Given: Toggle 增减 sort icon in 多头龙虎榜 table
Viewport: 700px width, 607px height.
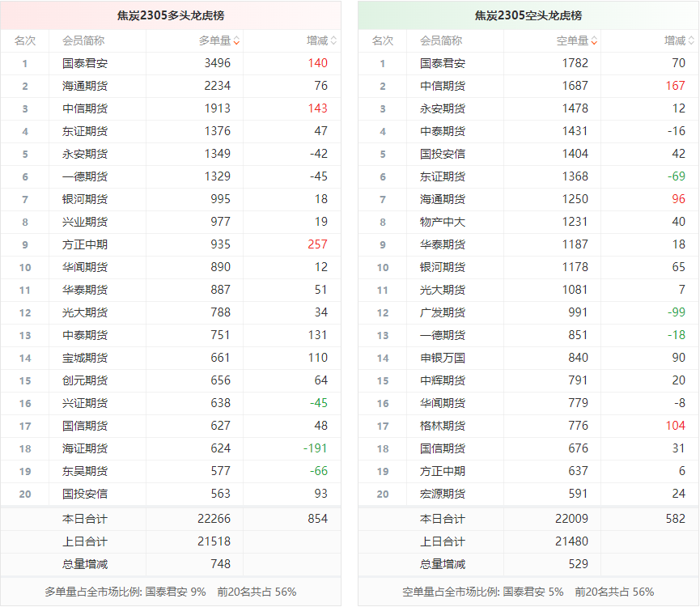Looking at the screenshot, I should [x=333, y=41].
